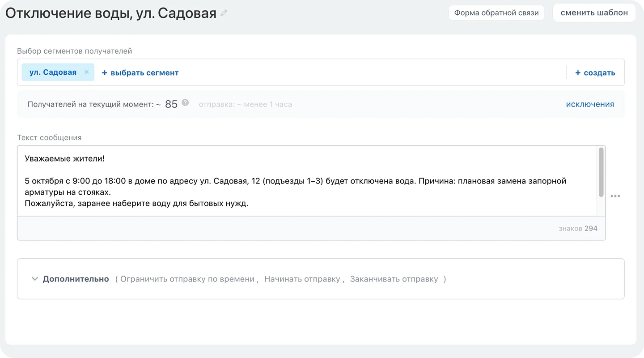
Task: Click + выбрать сегмент link
Action: point(140,72)
